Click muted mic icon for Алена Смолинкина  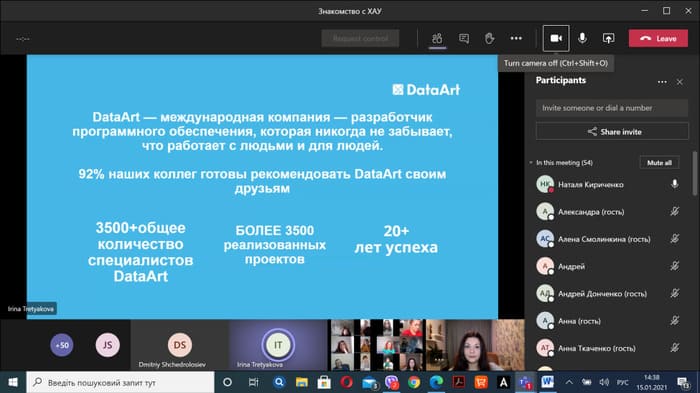pos(675,238)
